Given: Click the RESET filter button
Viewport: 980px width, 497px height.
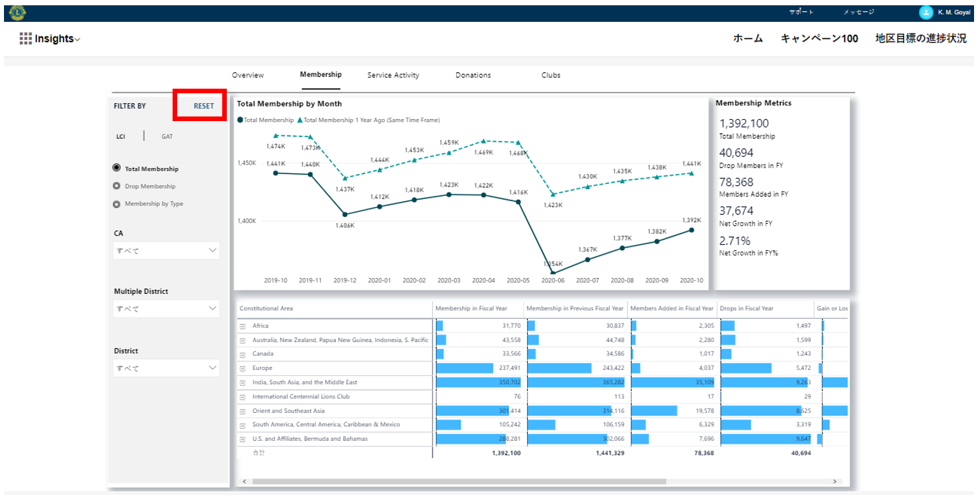Looking at the screenshot, I should 204,106.
